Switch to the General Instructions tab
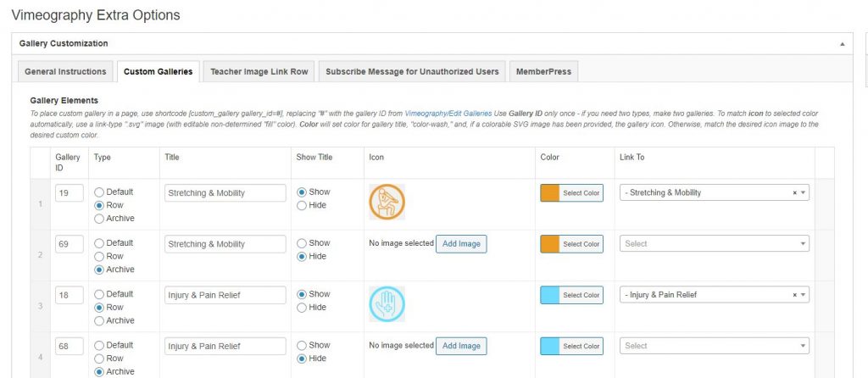 tap(65, 72)
